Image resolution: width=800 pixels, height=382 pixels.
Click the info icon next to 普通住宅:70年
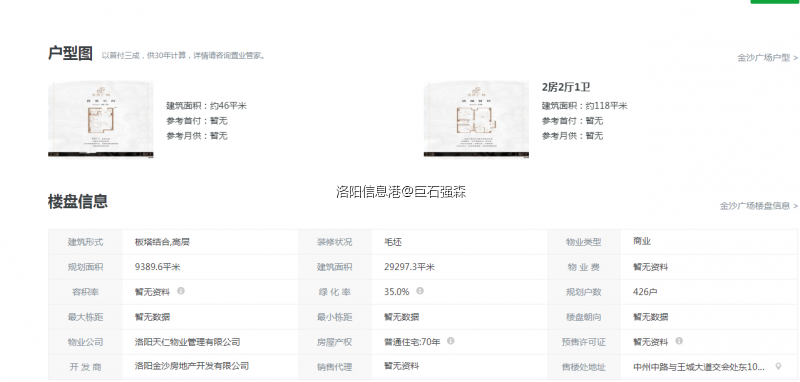[x=451, y=341]
